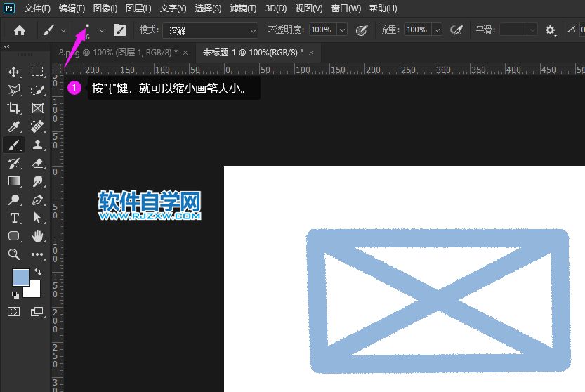Click the smoothing value field
Image resolution: width=585 pixels, height=392 pixels.
(x=514, y=30)
